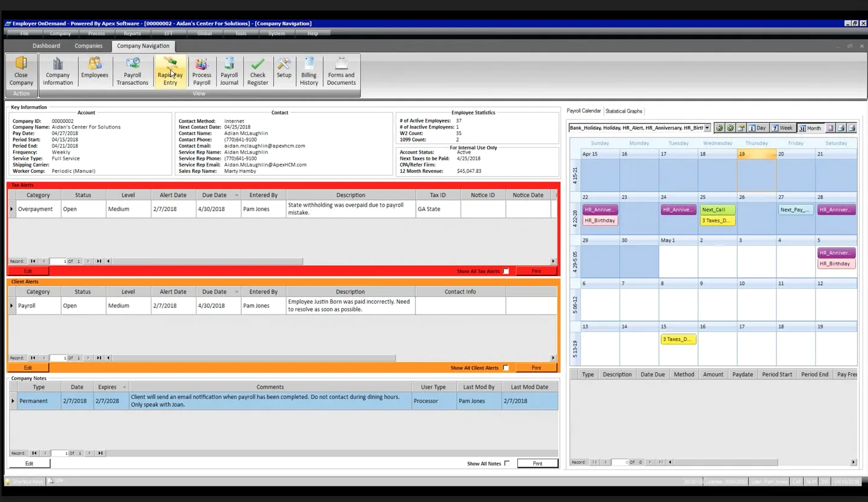Open the Reports menu
The height and width of the screenshot is (502, 868).
coord(132,33)
